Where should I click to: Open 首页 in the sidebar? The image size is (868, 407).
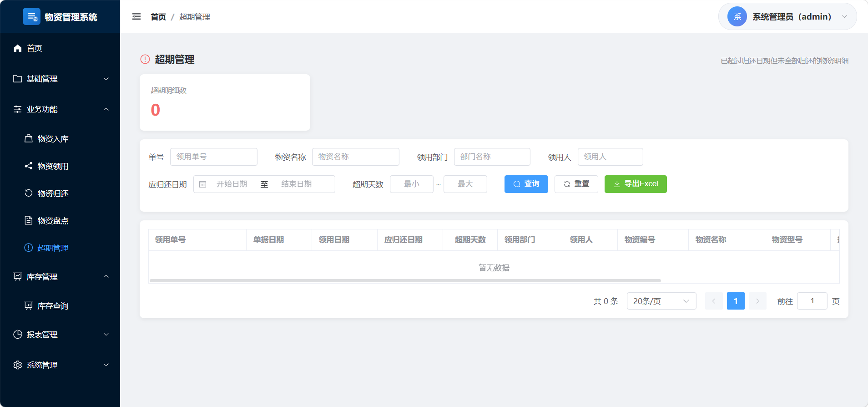[x=60, y=48]
